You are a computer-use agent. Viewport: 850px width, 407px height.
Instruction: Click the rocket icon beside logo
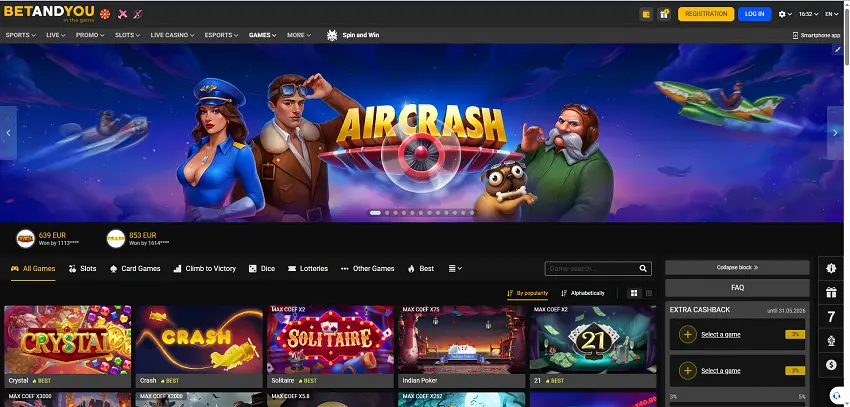pyautogui.click(x=138, y=14)
